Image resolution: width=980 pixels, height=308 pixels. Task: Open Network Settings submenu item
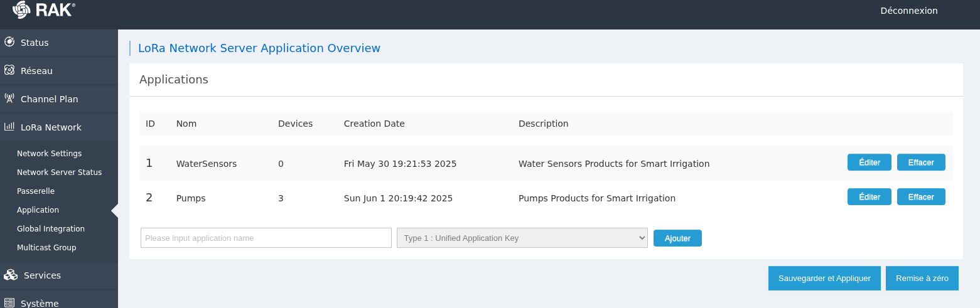click(x=49, y=154)
